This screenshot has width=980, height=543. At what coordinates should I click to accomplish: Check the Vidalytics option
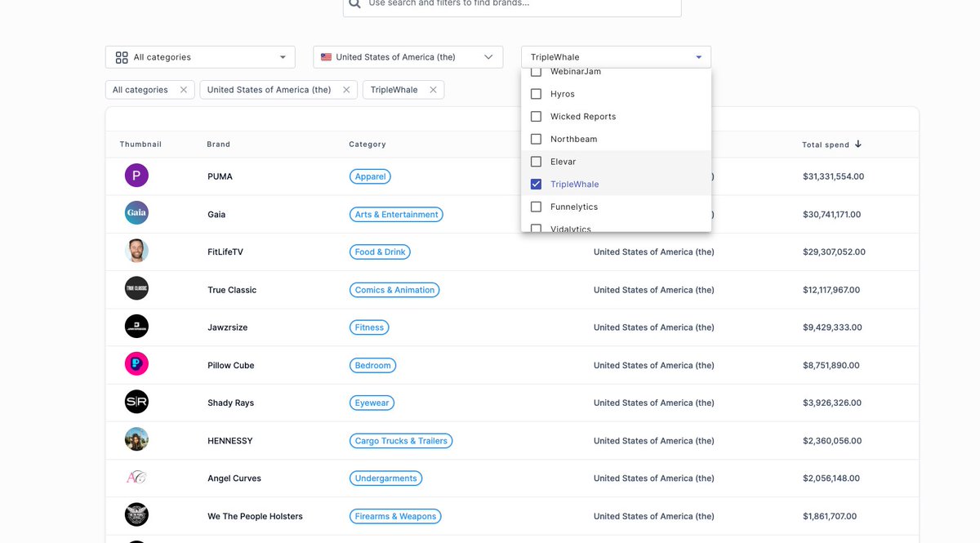(536, 228)
